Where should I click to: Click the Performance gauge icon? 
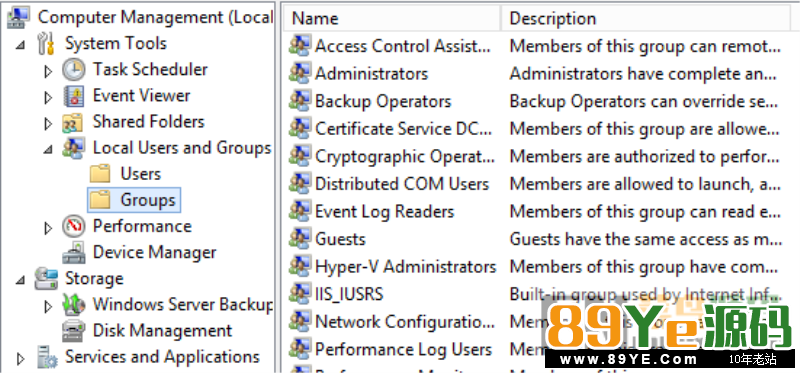(73, 227)
